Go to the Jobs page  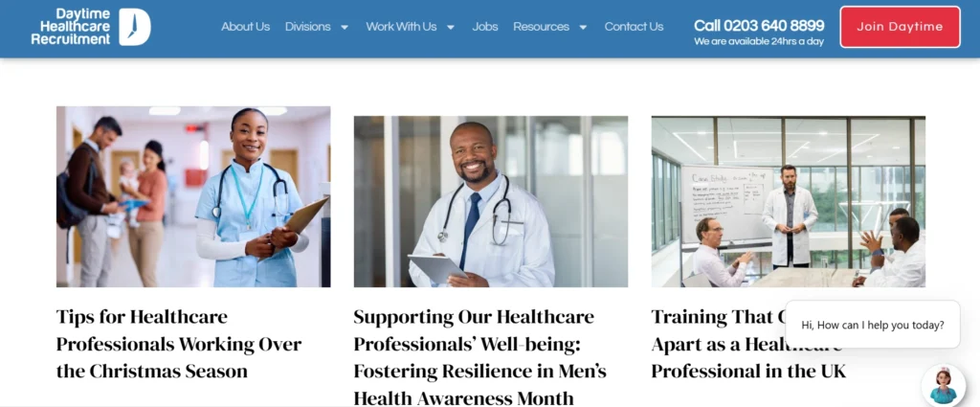pyautogui.click(x=485, y=27)
